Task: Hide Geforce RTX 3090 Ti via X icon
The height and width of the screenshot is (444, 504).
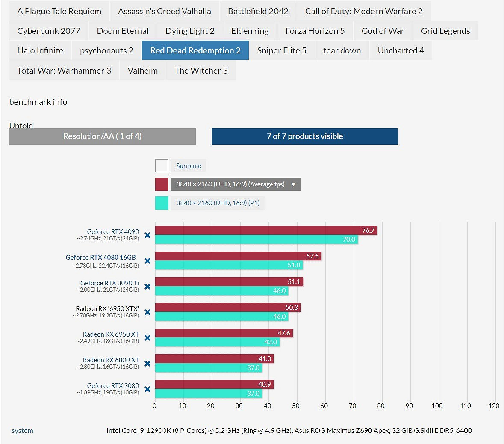Action: click(x=147, y=287)
